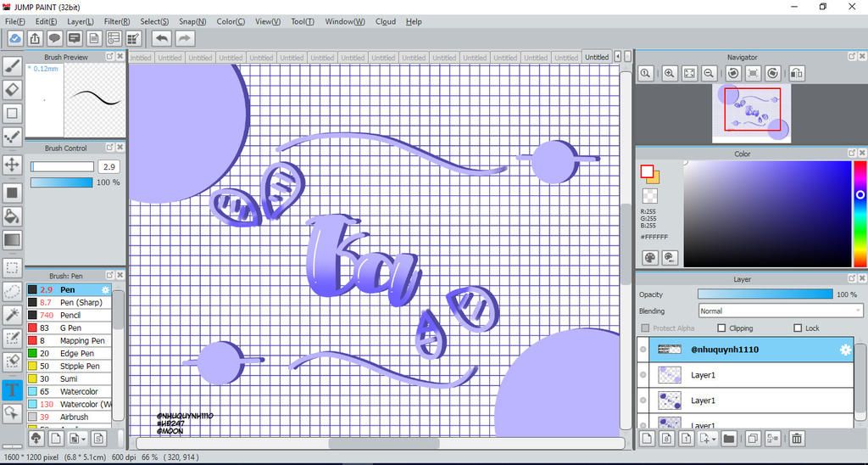This screenshot has height=465, width=868.
Task: Fit canvas to window in Navigator
Action: [x=689, y=73]
